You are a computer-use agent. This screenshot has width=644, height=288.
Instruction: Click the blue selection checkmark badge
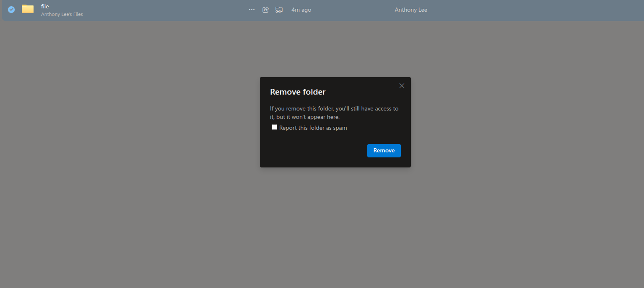pyautogui.click(x=11, y=10)
